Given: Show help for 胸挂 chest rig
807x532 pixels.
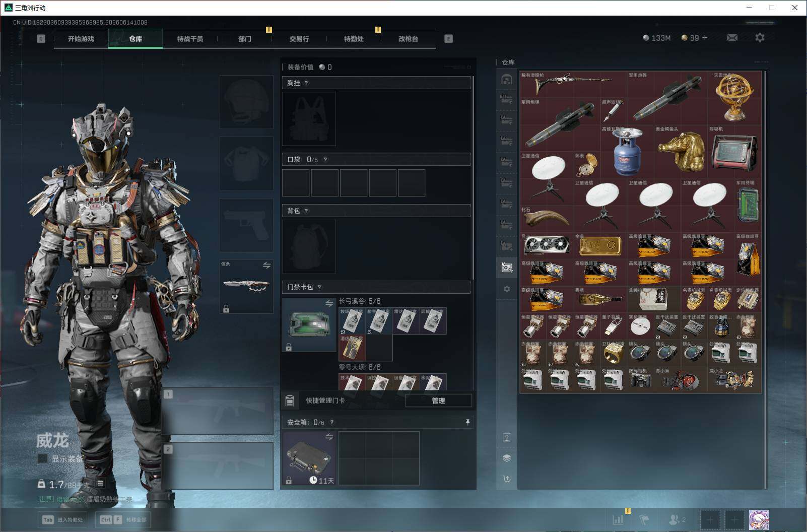Looking at the screenshot, I should pyautogui.click(x=306, y=83).
